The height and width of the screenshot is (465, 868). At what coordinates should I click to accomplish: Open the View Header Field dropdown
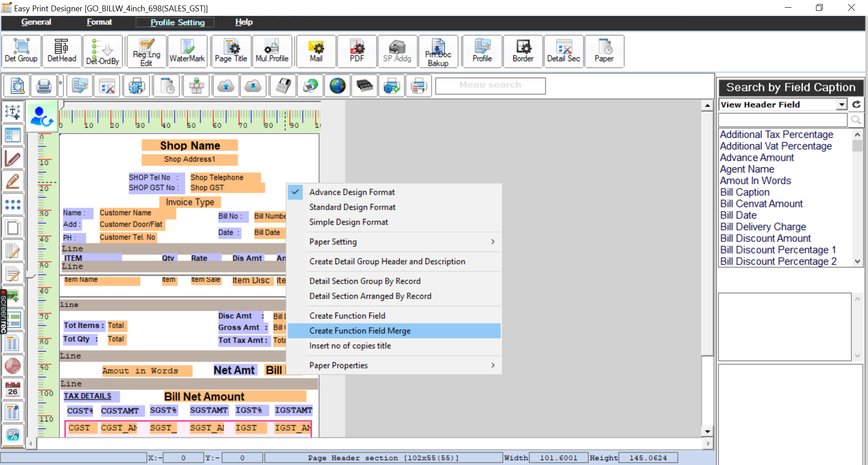(x=841, y=104)
